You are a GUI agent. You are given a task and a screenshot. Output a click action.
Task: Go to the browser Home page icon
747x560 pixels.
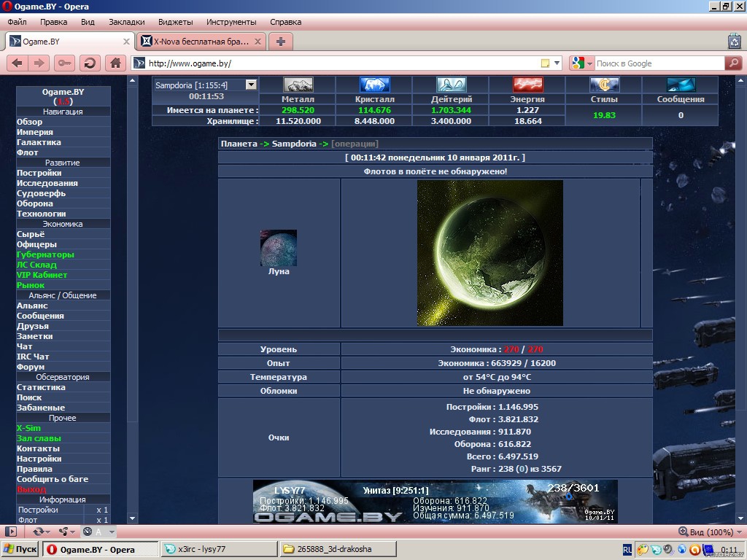click(115, 63)
